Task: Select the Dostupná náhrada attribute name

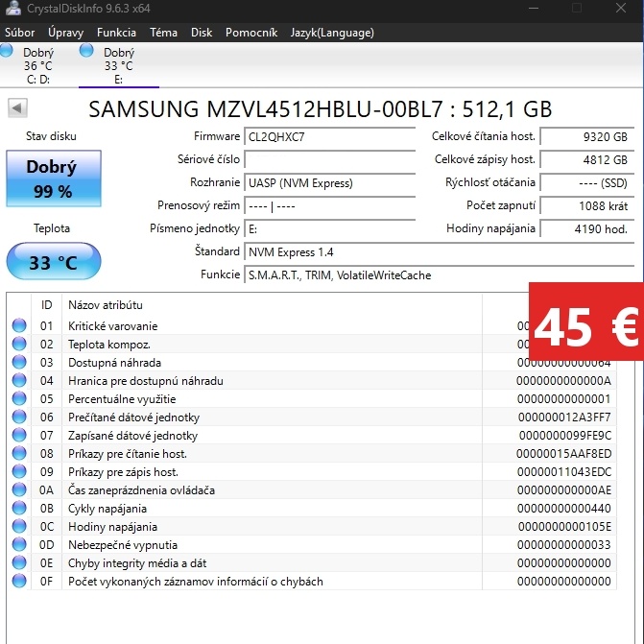Action: [x=114, y=363]
